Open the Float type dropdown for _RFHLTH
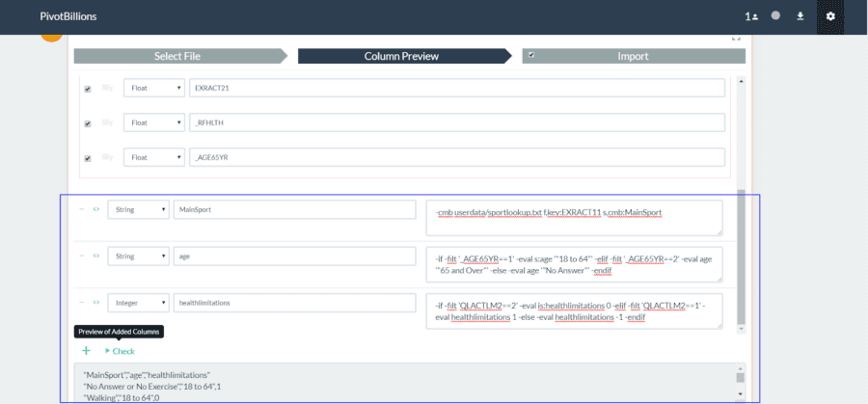This screenshot has height=404, width=868. 154,122
